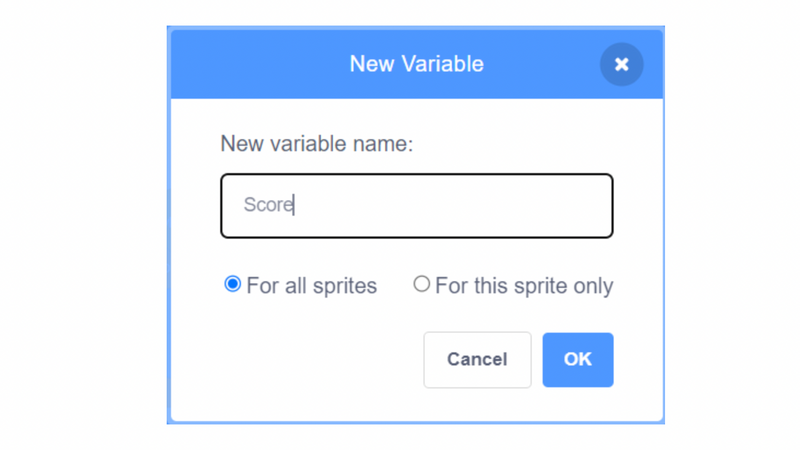Click the "New variable name:" label
This screenshot has width=800, height=450.
point(316,144)
